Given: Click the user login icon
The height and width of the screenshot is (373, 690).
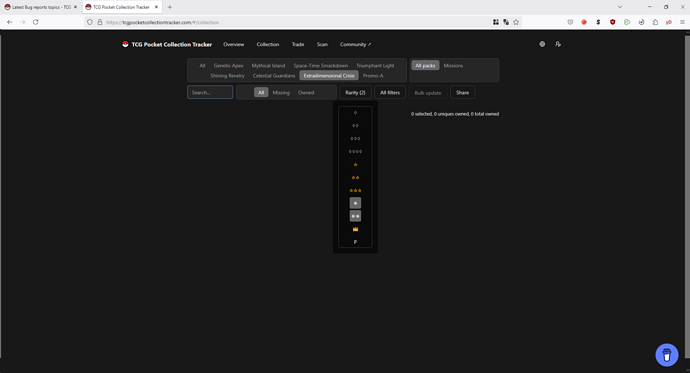Looking at the screenshot, I should click(558, 44).
